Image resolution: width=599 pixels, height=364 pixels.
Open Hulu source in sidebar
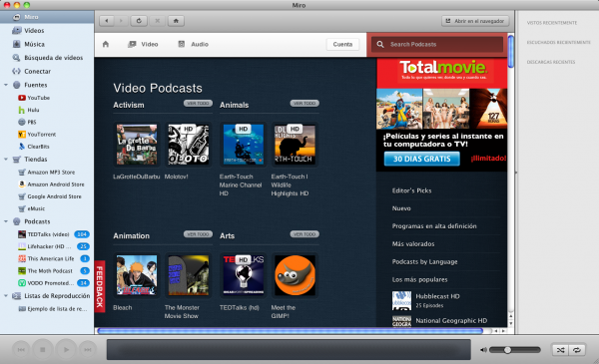click(x=47, y=110)
